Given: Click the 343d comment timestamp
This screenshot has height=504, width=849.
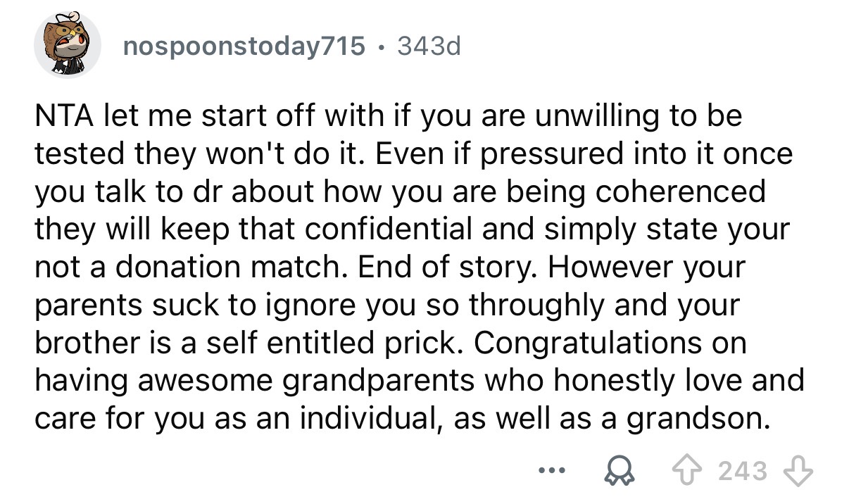Looking at the screenshot, I should coord(428,47).
